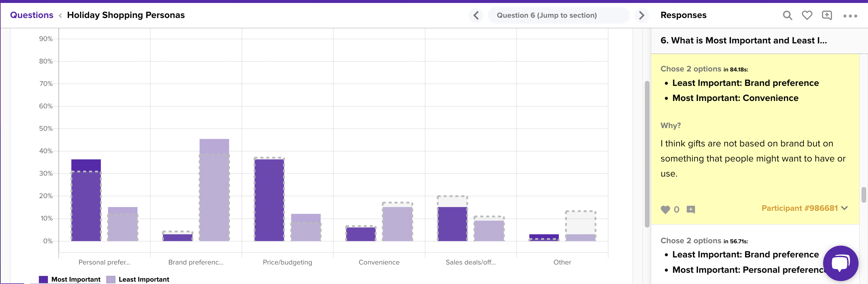This screenshot has height=284, width=868.
Task: Click the add comment icon in header
Action: click(827, 15)
